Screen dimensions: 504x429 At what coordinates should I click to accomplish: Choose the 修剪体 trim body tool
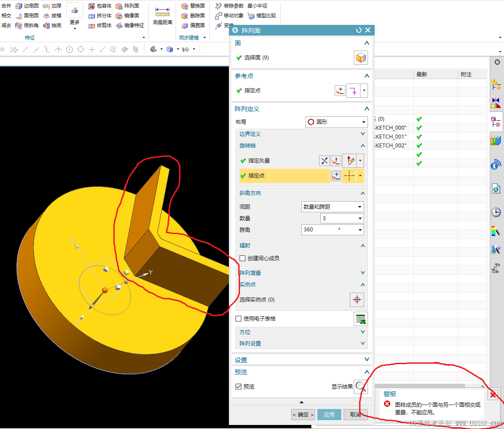tap(100, 25)
